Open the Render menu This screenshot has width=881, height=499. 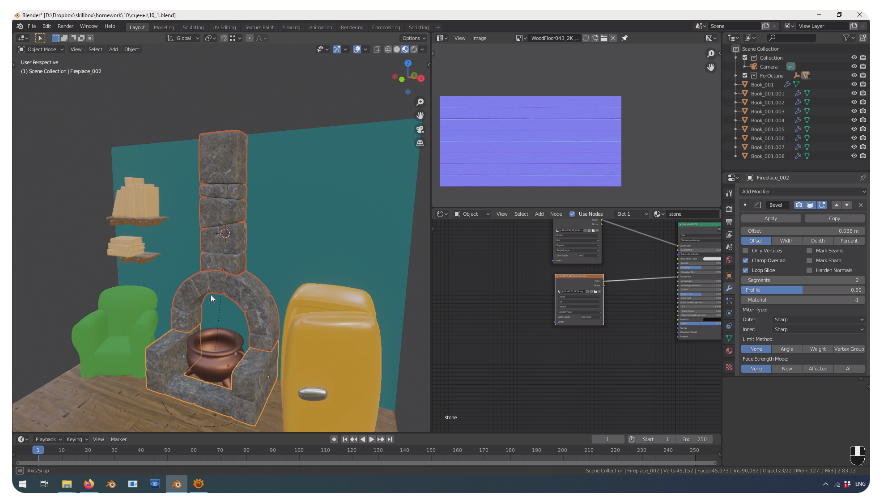[x=65, y=26]
